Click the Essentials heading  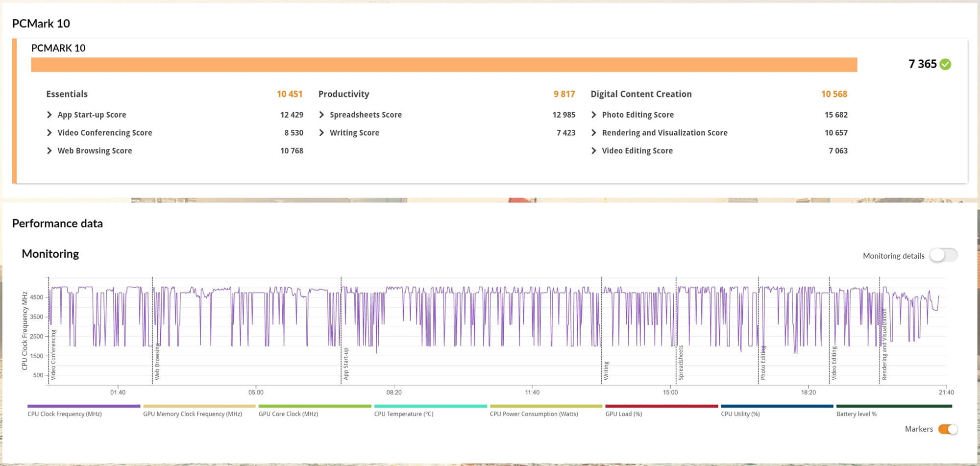pyautogui.click(x=67, y=94)
